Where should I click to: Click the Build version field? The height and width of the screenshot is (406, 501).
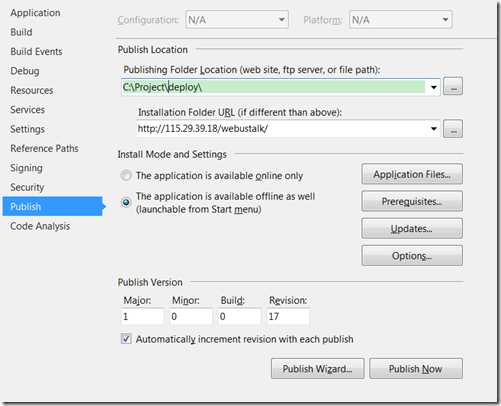[239, 316]
